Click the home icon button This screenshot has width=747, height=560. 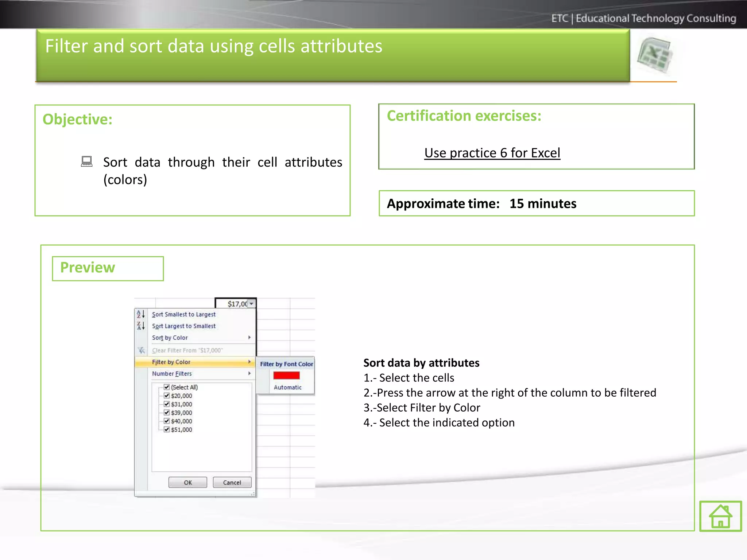(x=720, y=516)
